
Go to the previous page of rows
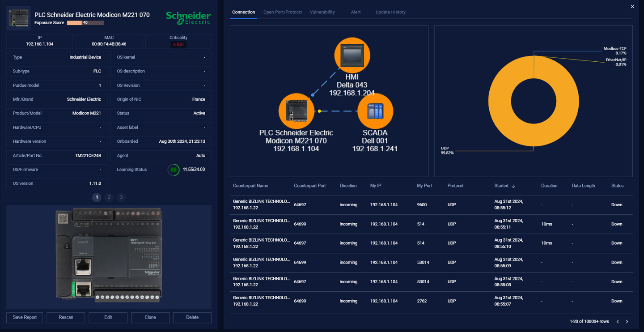coord(618,321)
